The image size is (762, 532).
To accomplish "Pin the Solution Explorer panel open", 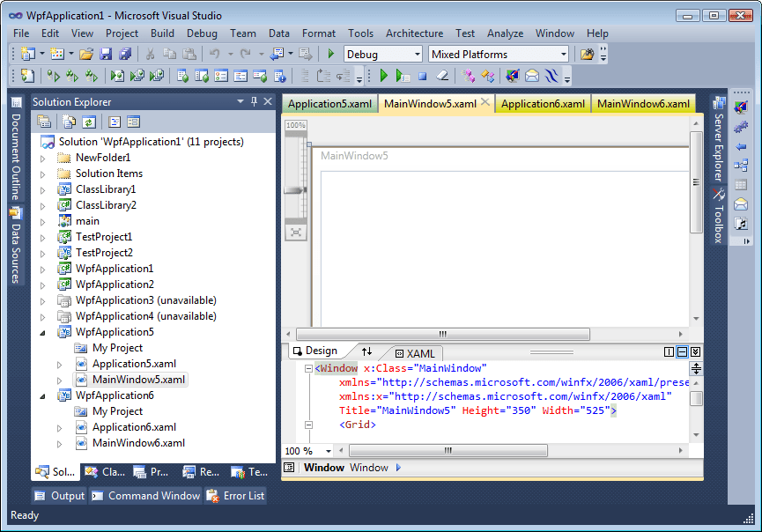I will tap(255, 101).
